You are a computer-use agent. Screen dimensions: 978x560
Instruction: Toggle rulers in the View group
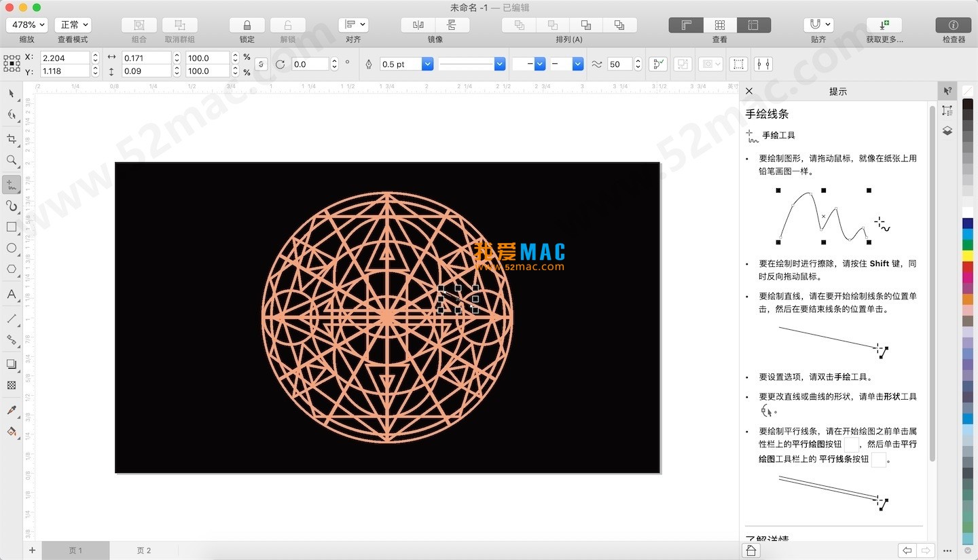[x=686, y=25]
